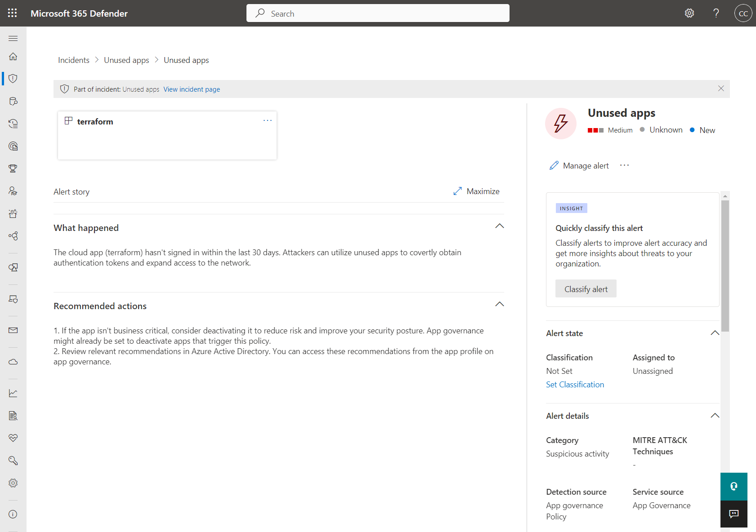Click the alert lightning bolt icon
This screenshot has width=756, height=532.
[561, 124]
